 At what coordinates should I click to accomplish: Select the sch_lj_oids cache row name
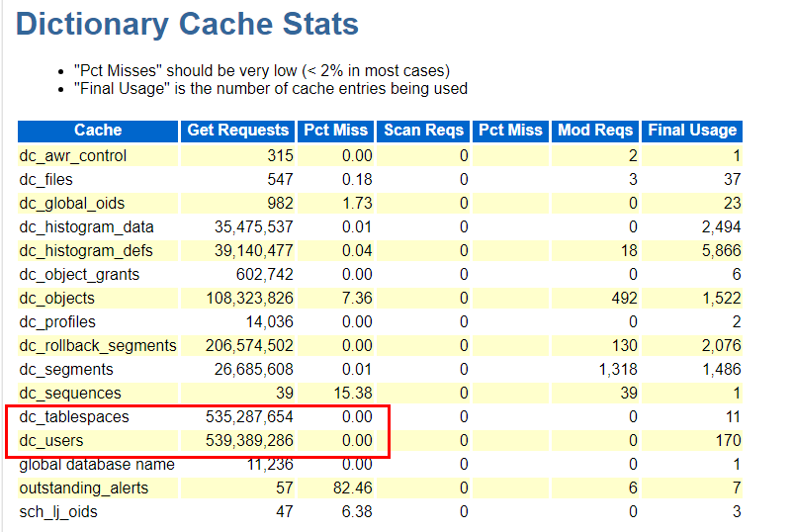pos(57,512)
